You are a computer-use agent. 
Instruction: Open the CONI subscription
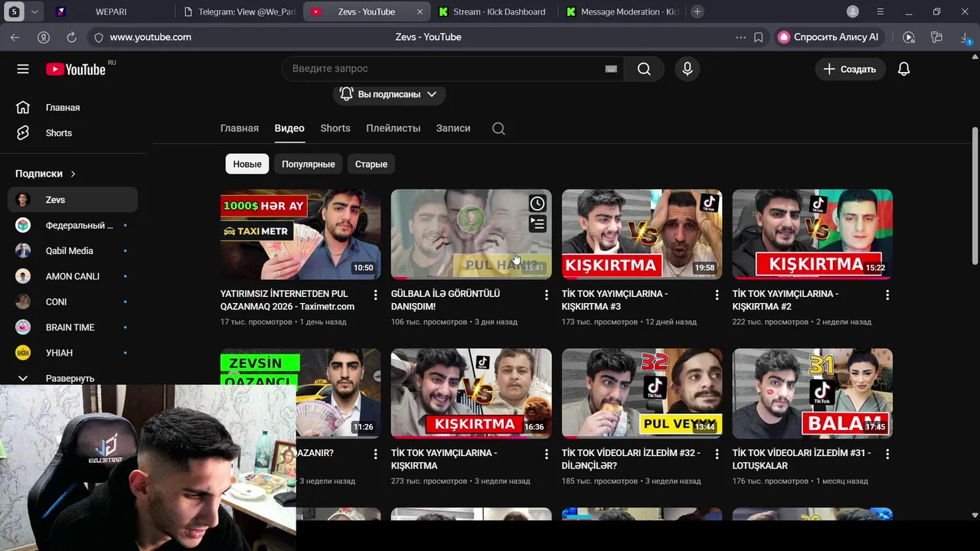(73, 302)
